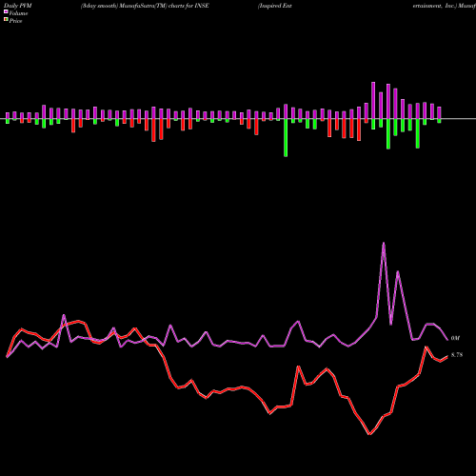Click the 8.78 price value label
Screen dimensions: 476x476
point(457,355)
